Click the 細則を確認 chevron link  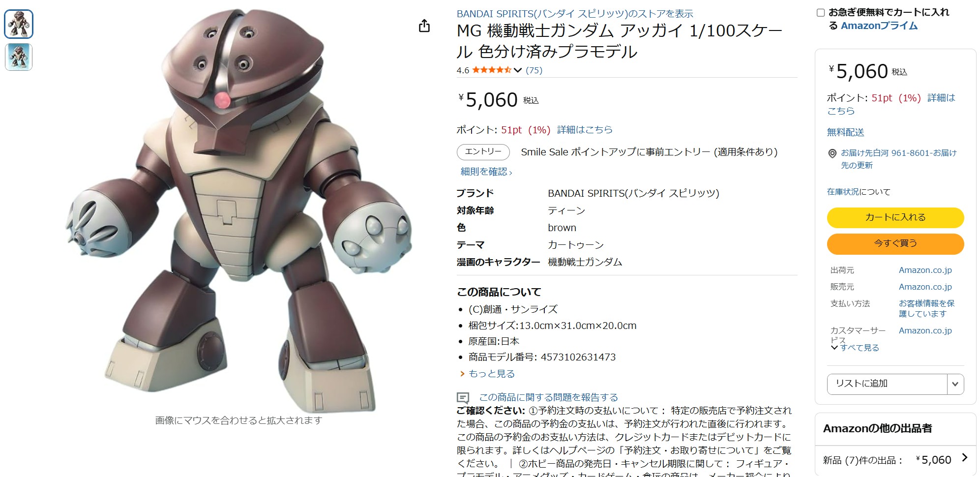pyautogui.click(x=486, y=172)
